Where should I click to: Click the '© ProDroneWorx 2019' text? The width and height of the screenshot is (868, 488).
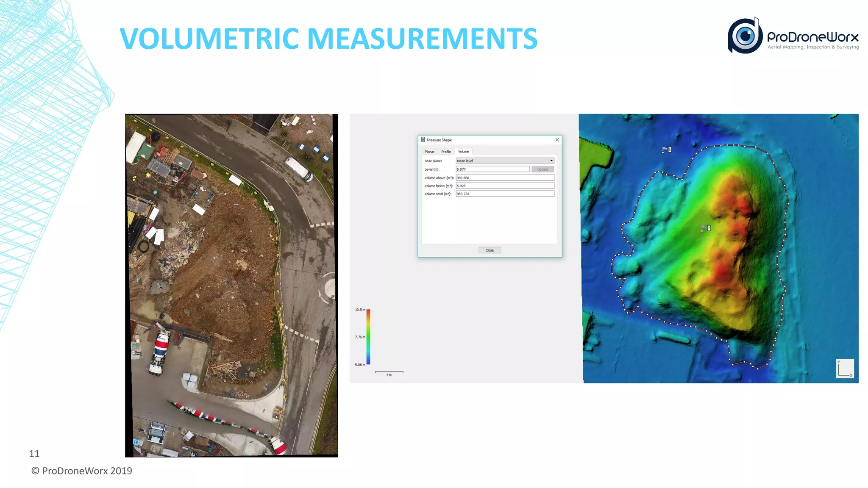[82, 471]
